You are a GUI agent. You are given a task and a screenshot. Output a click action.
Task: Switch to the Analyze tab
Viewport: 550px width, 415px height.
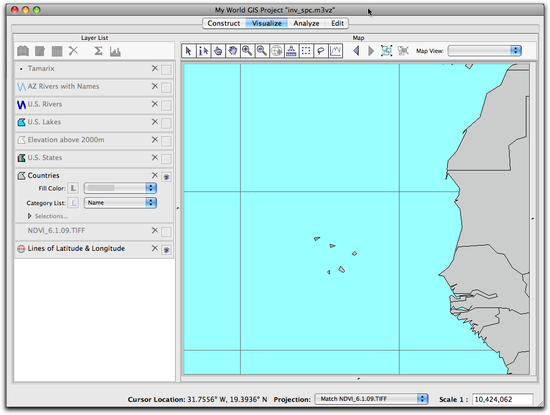click(306, 23)
